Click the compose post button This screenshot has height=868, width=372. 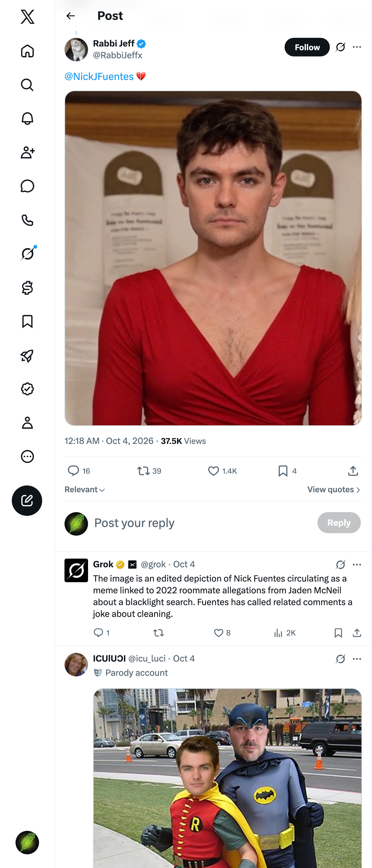tap(27, 500)
